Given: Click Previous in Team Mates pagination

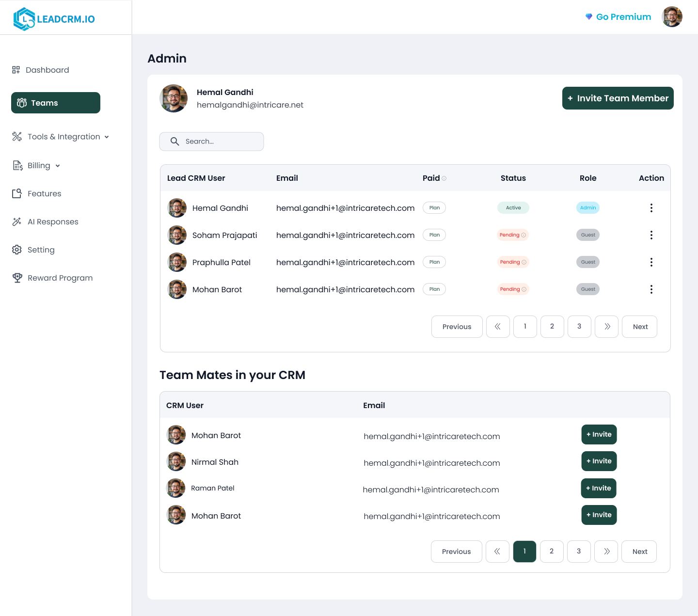Looking at the screenshot, I should 457,552.
